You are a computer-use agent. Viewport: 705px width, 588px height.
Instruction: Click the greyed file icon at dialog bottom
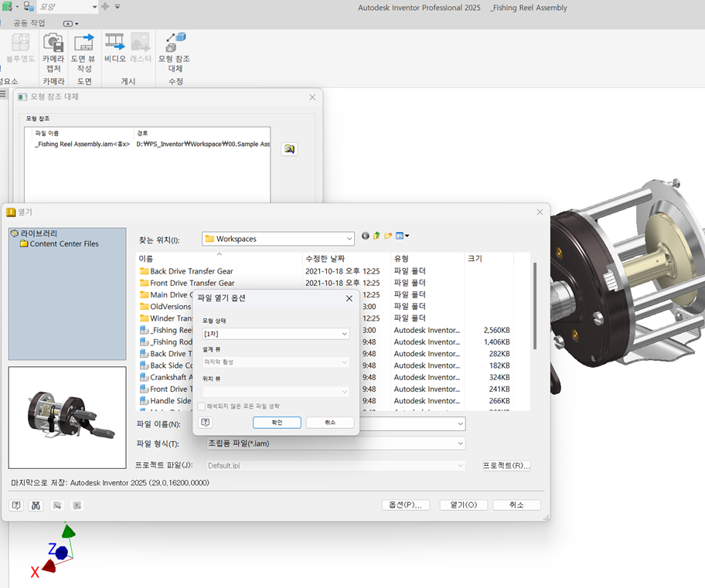(x=77, y=505)
